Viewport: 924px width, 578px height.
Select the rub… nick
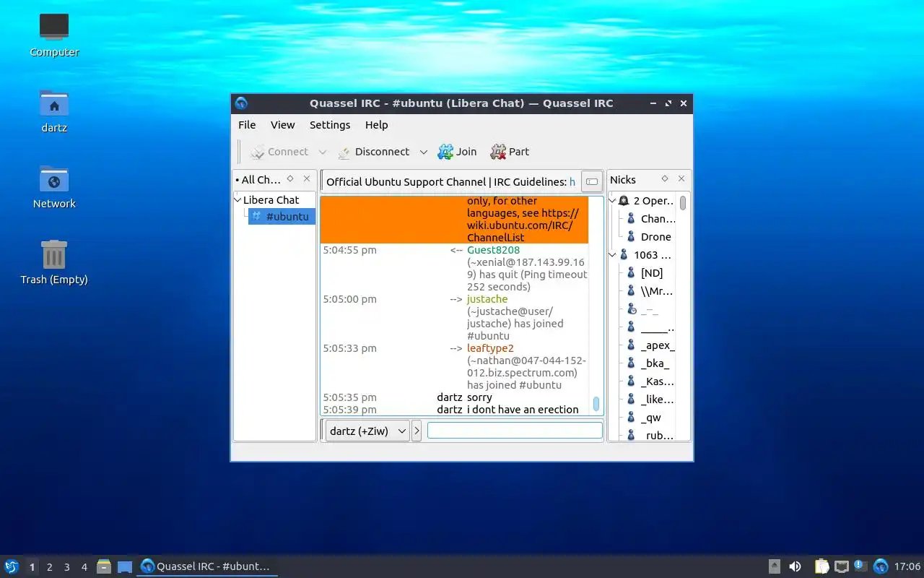coord(650,435)
